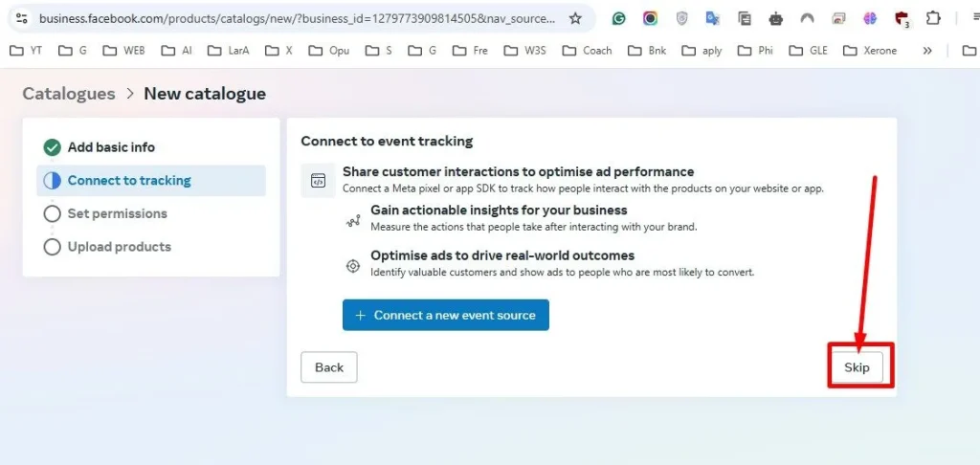Screen dimensions: 980x465
Task: Open the purple brain extension icon
Action: (x=870, y=19)
